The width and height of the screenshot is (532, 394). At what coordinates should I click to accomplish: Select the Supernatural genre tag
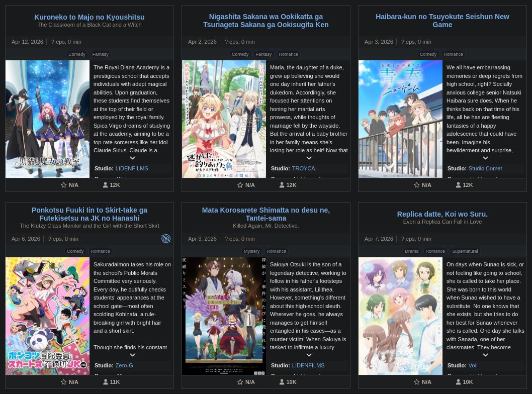[x=465, y=251]
